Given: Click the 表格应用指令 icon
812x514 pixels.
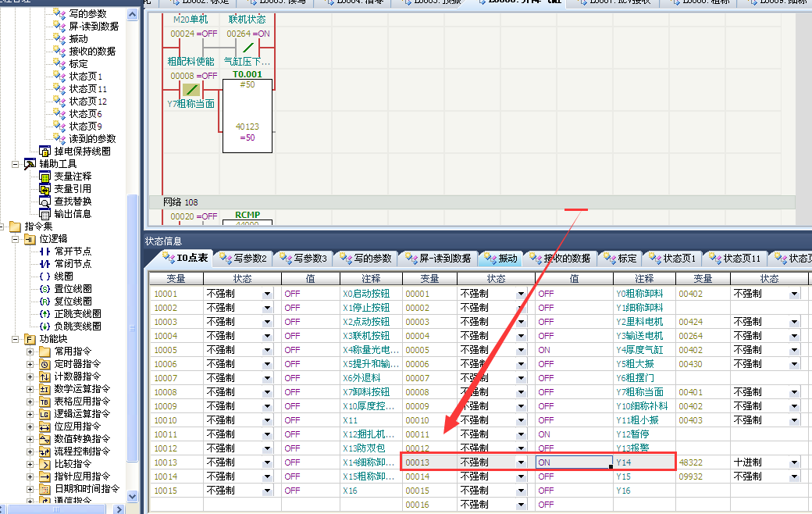Looking at the screenshot, I should tap(45, 401).
